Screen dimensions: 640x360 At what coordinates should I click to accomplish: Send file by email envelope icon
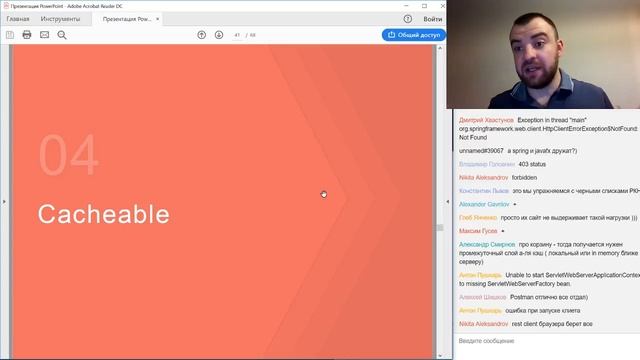pos(44,35)
